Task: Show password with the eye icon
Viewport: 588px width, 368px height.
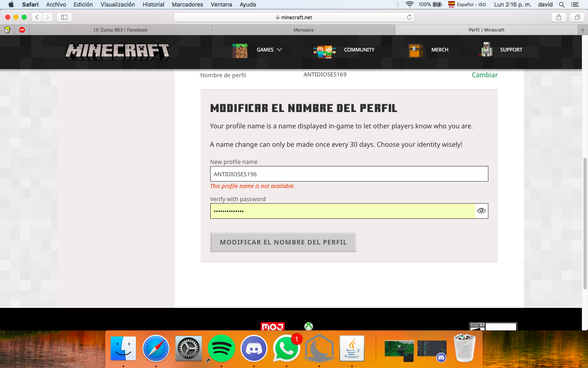Action: tap(481, 211)
